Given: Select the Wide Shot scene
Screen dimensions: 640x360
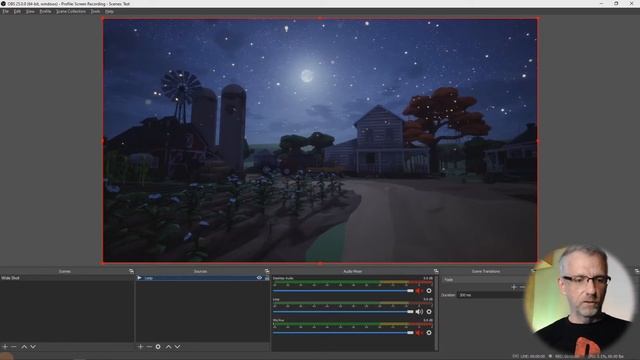Looking at the screenshot, I should point(67,278).
